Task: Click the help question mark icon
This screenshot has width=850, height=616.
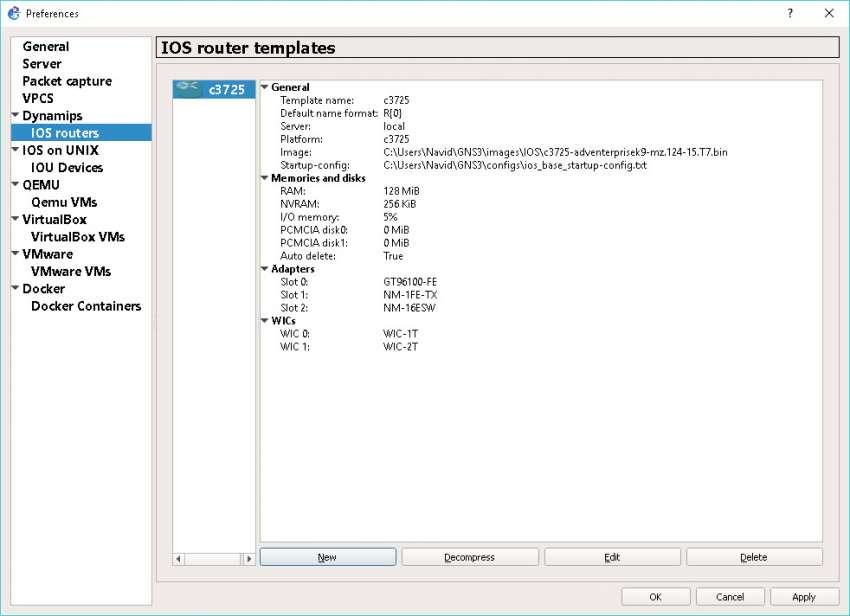Action: (x=789, y=13)
